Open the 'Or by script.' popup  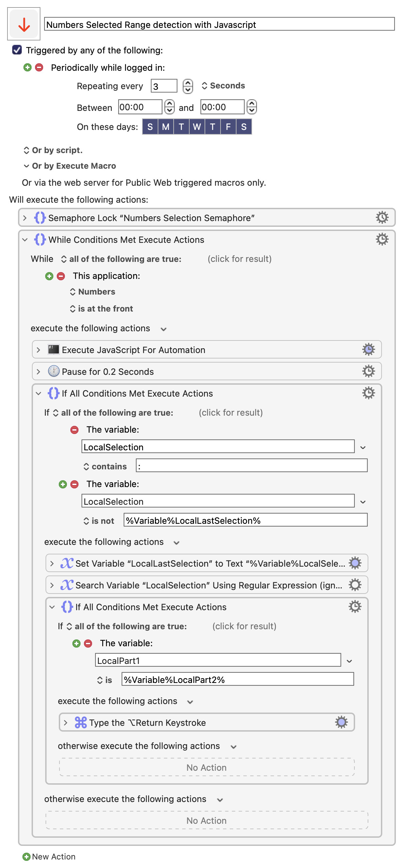(x=53, y=150)
